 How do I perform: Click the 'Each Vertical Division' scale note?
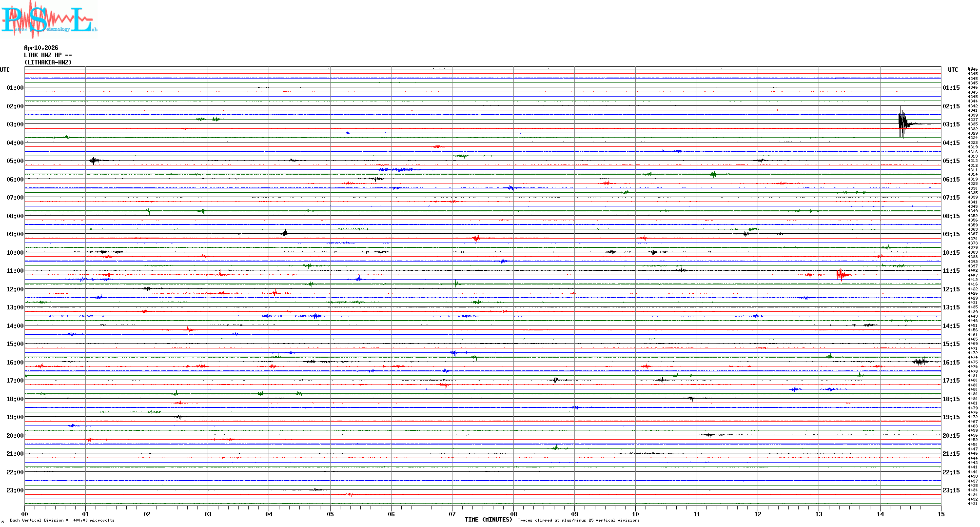[x=62, y=520]
